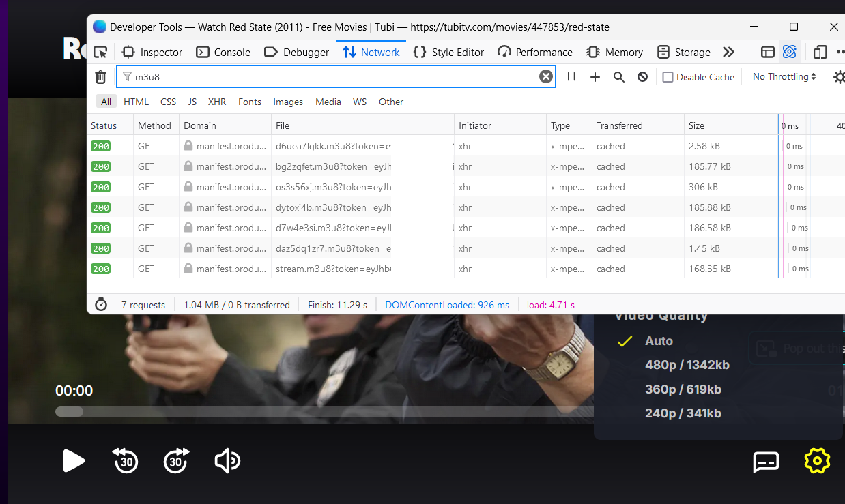Filter requests by XHR
The height and width of the screenshot is (504, 845).
pyautogui.click(x=217, y=102)
